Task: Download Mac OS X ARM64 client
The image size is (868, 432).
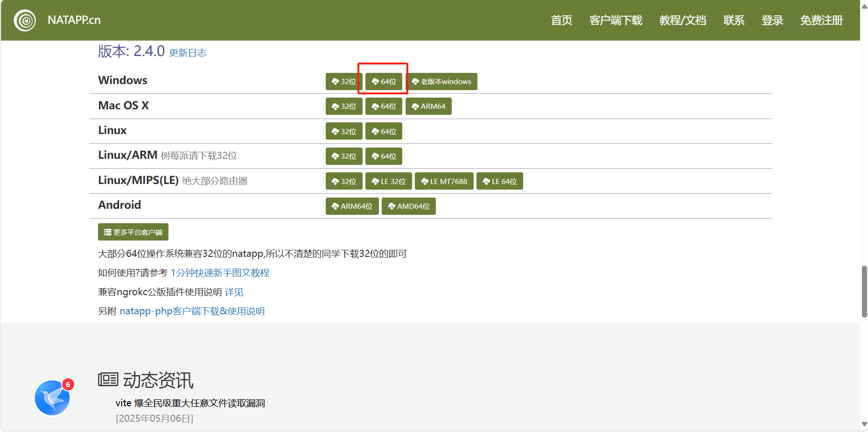Action: tap(428, 106)
